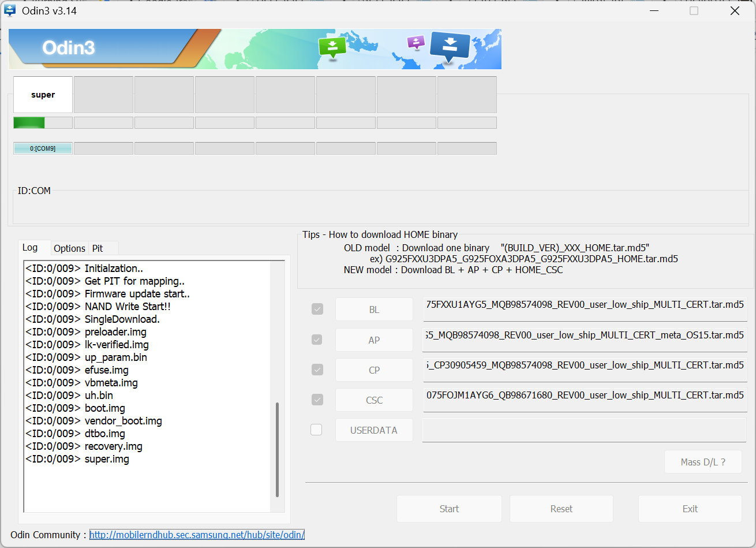Click the purple download icon in banner
This screenshot has width=756, height=548.
pyautogui.click(x=416, y=43)
